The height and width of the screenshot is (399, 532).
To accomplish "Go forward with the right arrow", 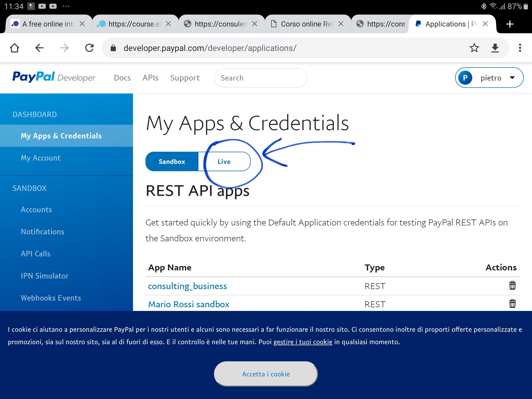I will pos(64,48).
